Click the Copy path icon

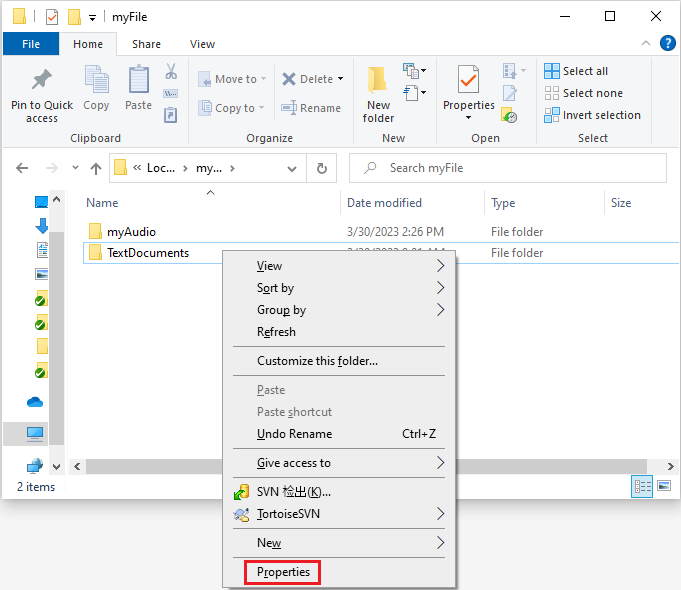(171, 93)
